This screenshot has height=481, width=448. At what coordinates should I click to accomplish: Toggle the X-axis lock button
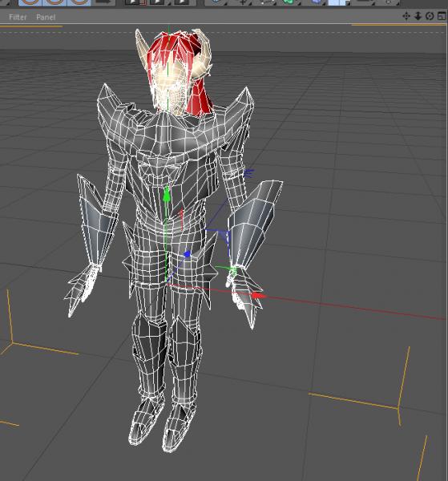(x=30, y=2)
